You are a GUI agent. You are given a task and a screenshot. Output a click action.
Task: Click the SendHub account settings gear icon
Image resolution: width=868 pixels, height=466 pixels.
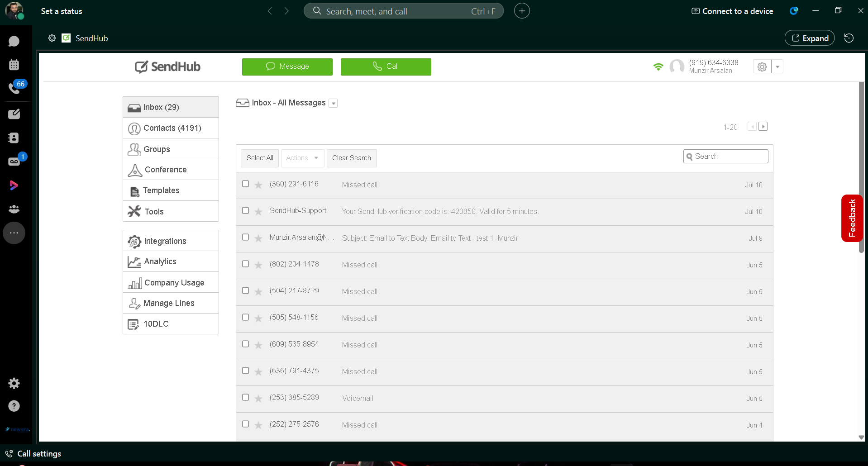(762, 67)
